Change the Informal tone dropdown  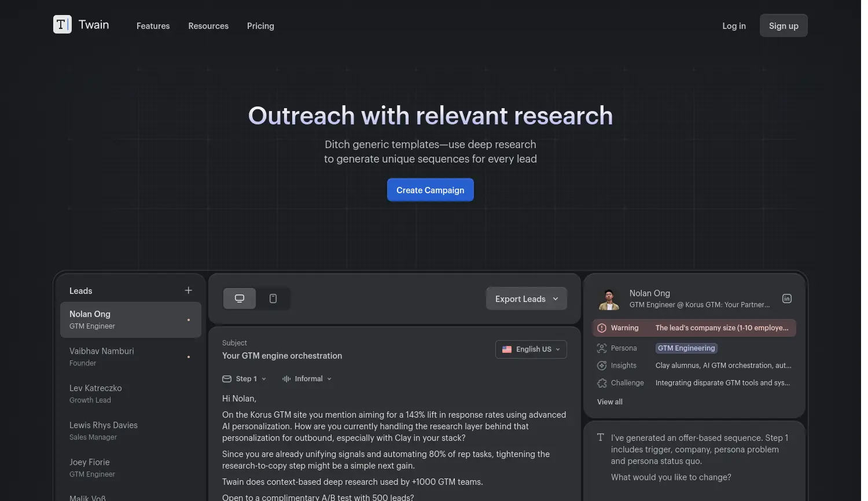tap(307, 379)
